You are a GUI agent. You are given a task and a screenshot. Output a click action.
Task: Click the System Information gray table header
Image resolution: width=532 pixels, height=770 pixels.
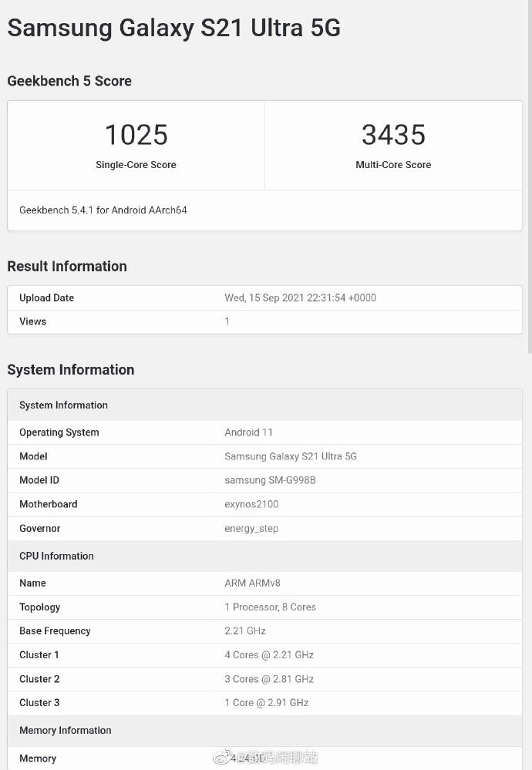pos(264,405)
